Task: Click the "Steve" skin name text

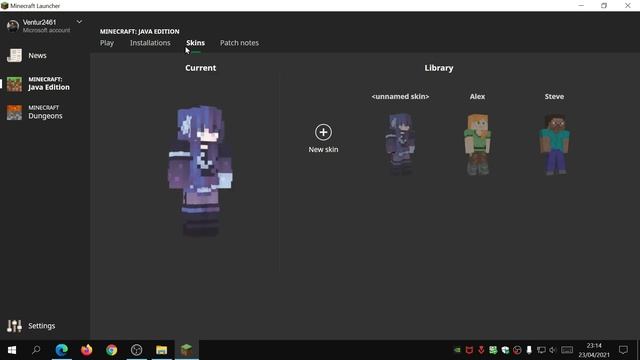Action: pos(554,97)
